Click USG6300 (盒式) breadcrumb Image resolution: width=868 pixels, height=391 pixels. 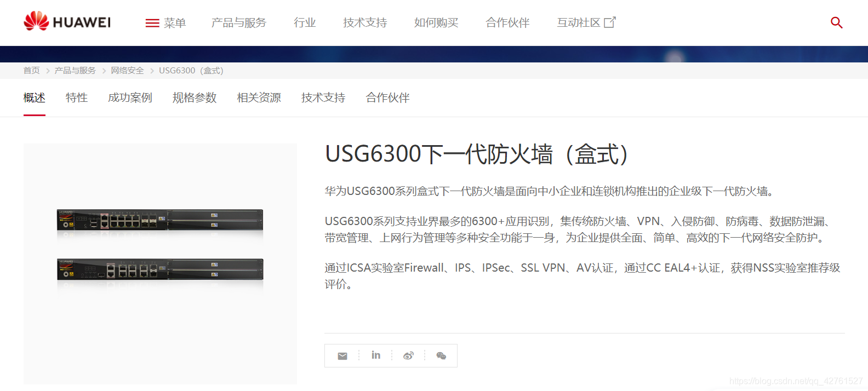coord(191,71)
